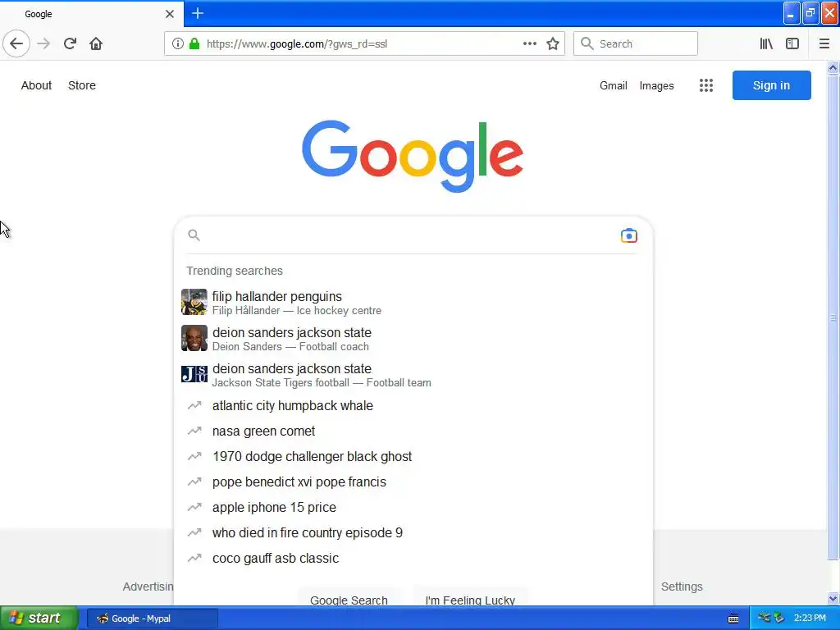Click the right-hand notification area icon
Viewport: 840px width, 630px height.
coord(779,618)
